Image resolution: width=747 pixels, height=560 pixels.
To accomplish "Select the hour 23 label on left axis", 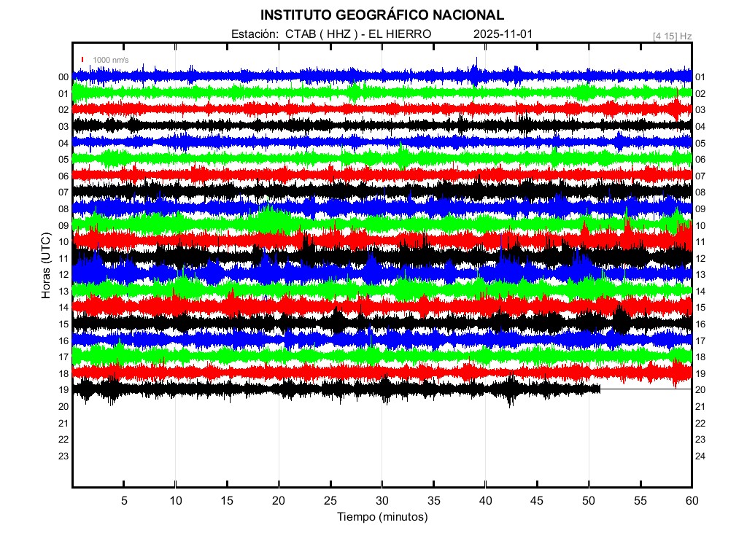I will tap(63, 456).
